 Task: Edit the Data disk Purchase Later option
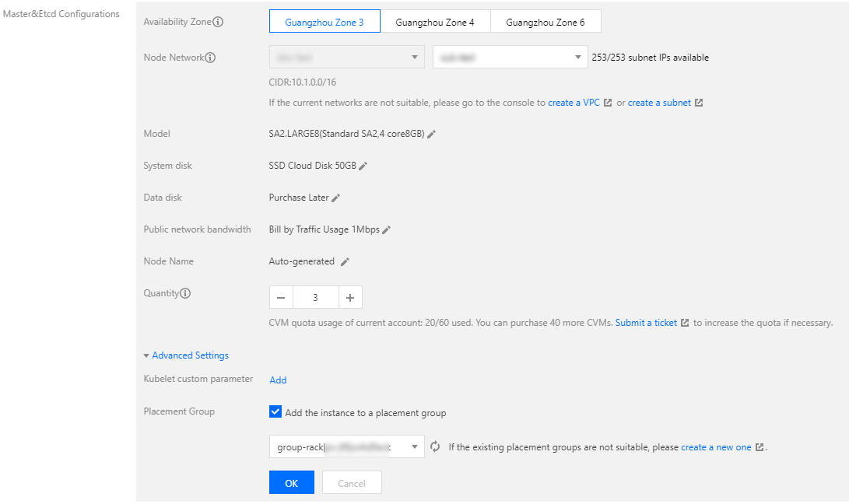335,198
